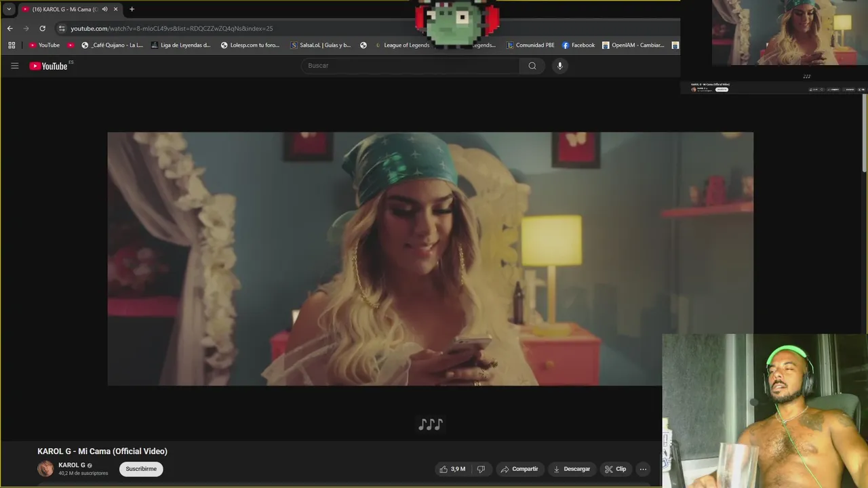Open the Compartir share dialog
Image resolution: width=868 pixels, height=488 pixels.
pos(519,469)
